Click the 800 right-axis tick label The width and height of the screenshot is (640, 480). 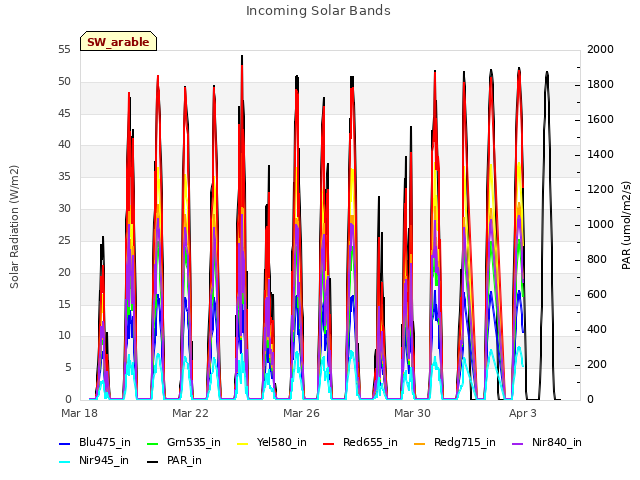coord(597,259)
